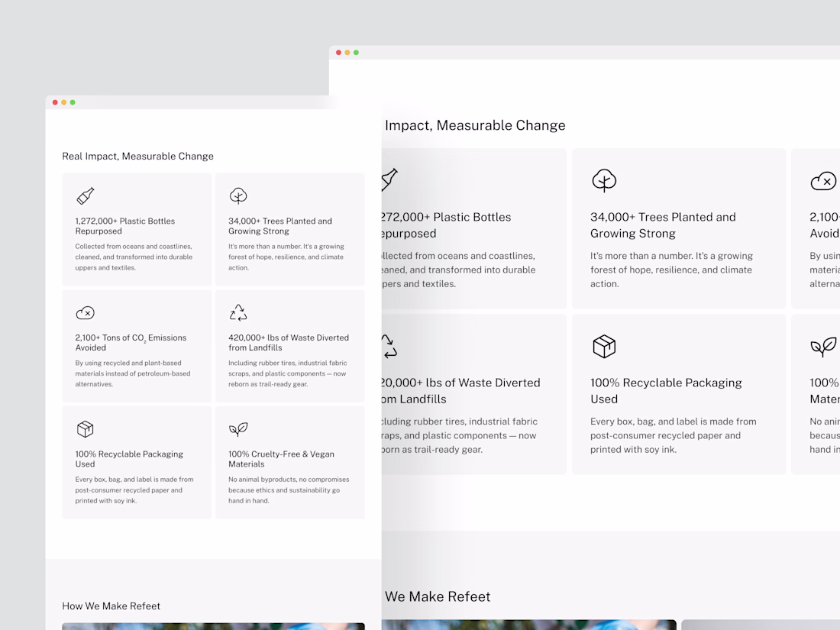Click 'Every box, bag, and label' text, back window
840x630 pixels.
coord(674,435)
